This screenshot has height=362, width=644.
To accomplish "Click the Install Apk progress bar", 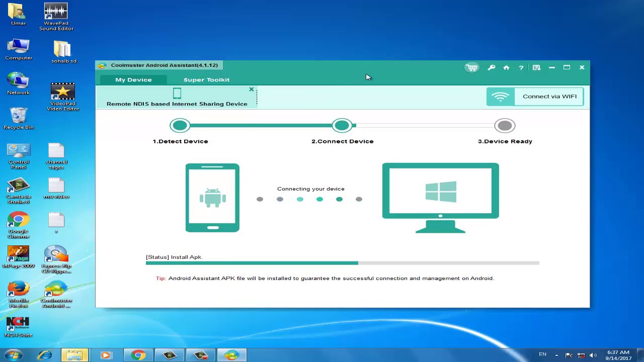I will tap(342, 263).
